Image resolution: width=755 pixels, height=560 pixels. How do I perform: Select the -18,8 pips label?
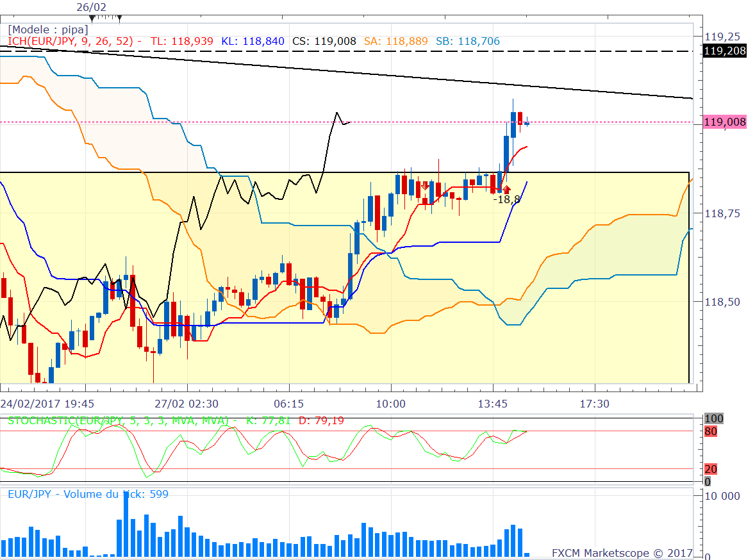506,200
